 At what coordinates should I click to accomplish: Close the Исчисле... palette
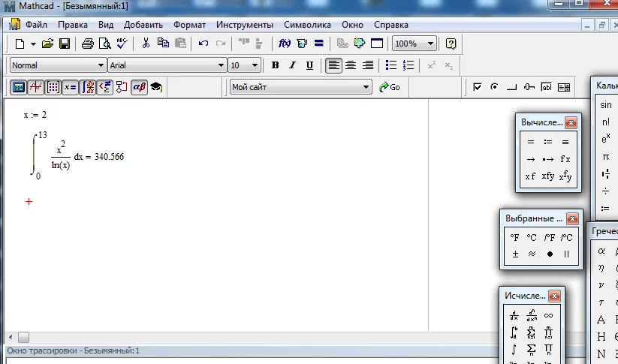coord(554,296)
